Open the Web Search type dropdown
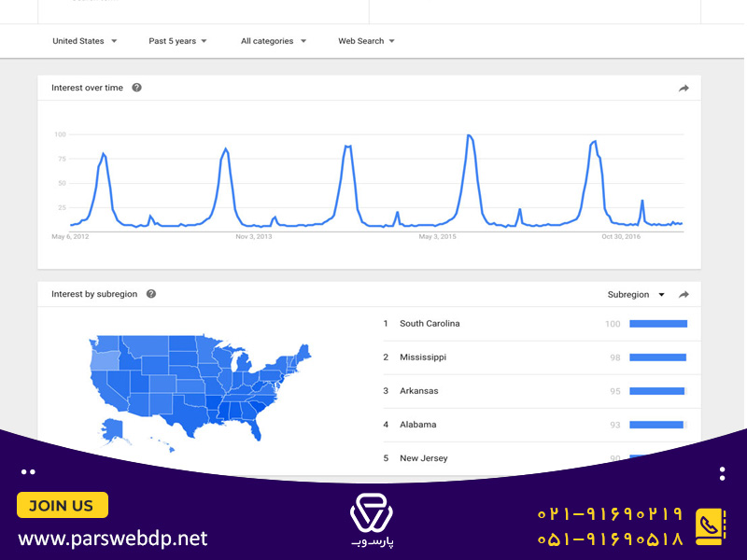Image resolution: width=747 pixels, height=560 pixels. click(x=366, y=41)
